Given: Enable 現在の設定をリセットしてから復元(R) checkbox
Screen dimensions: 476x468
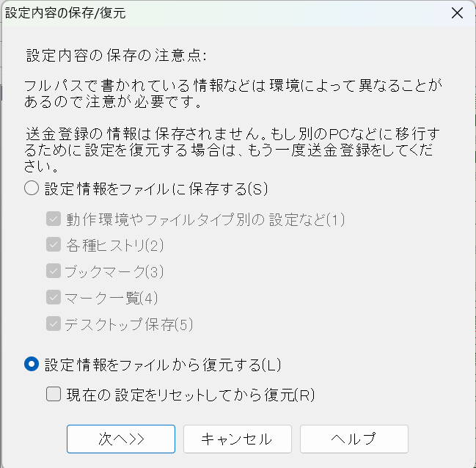Looking at the screenshot, I should [x=54, y=395].
